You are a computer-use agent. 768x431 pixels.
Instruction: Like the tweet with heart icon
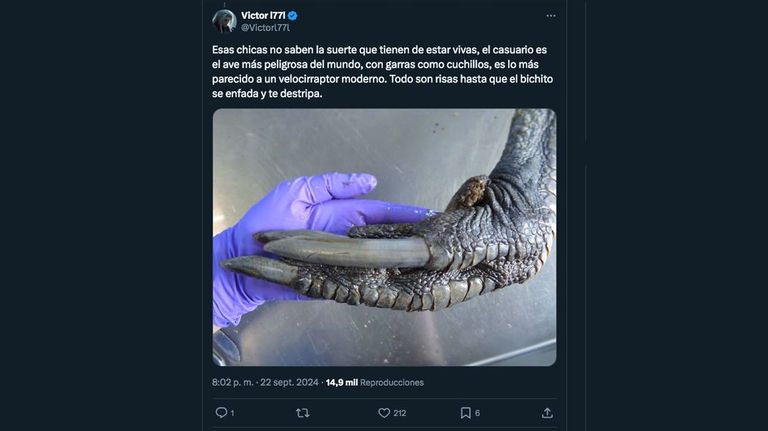pyautogui.click(x=384, y=413)
